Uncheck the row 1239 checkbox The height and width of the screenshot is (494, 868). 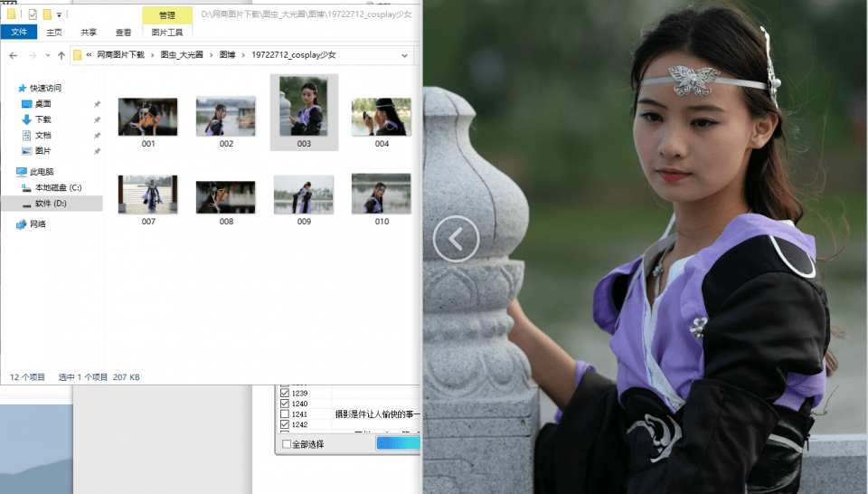[286, 393]
